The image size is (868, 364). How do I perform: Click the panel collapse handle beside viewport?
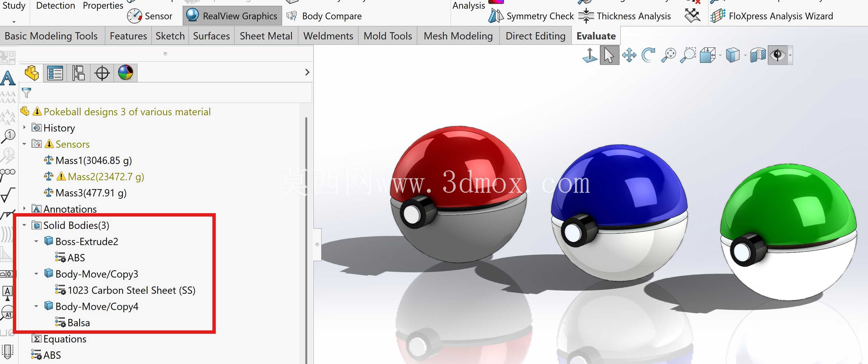[x=317, y=244]
